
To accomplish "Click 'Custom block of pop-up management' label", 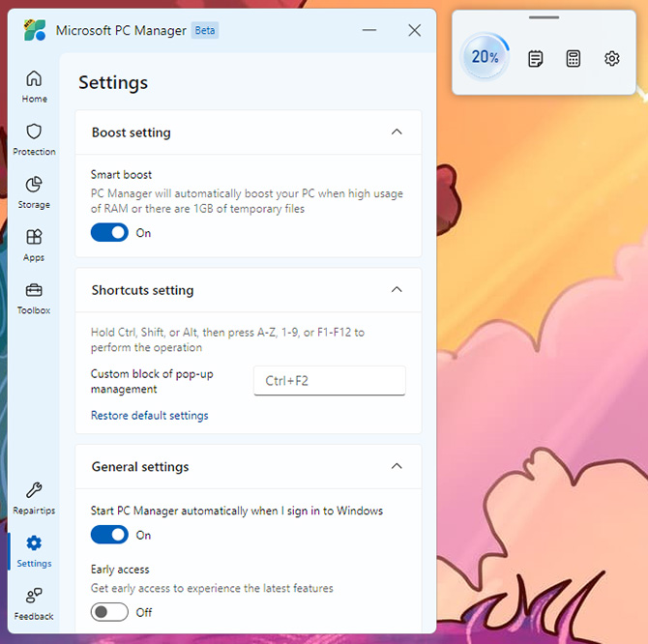I will pos(152,381).
